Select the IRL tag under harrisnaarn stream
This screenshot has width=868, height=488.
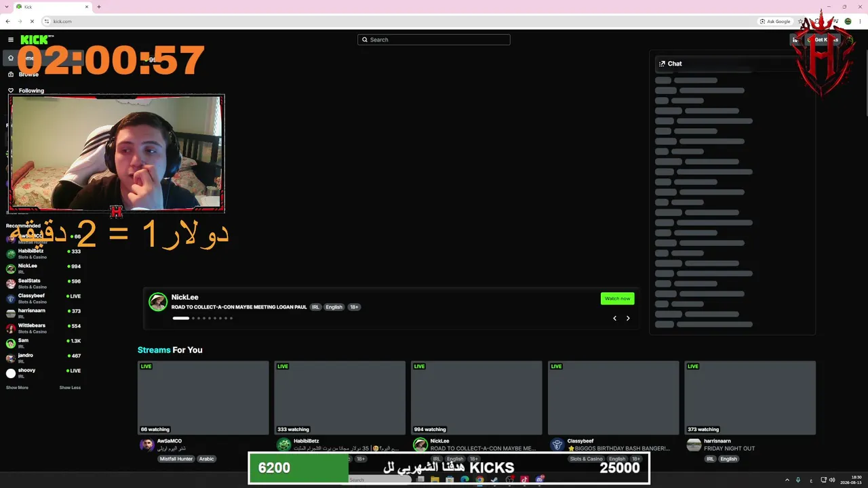tap(710, 459)
